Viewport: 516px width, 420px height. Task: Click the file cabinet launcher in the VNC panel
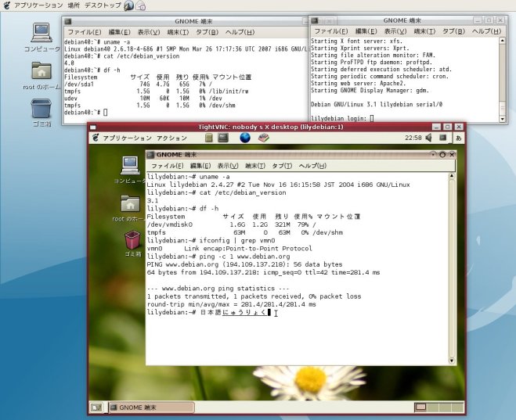(x=208, y=138)
